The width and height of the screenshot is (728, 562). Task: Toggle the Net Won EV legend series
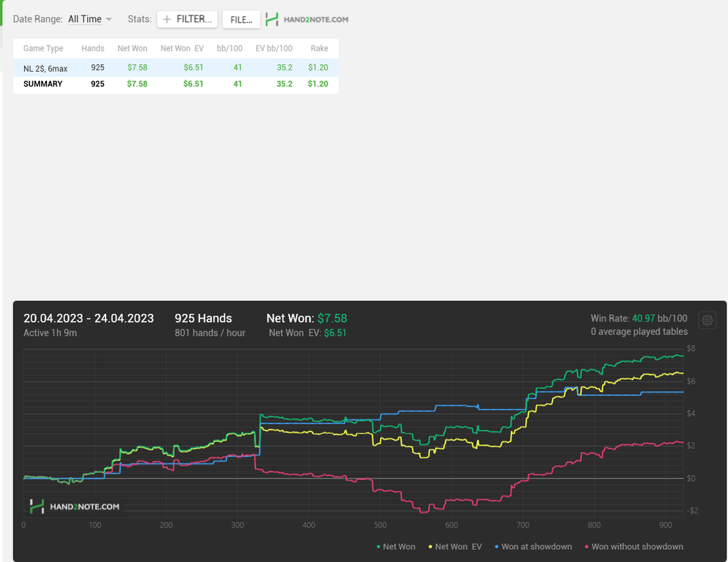455,547
